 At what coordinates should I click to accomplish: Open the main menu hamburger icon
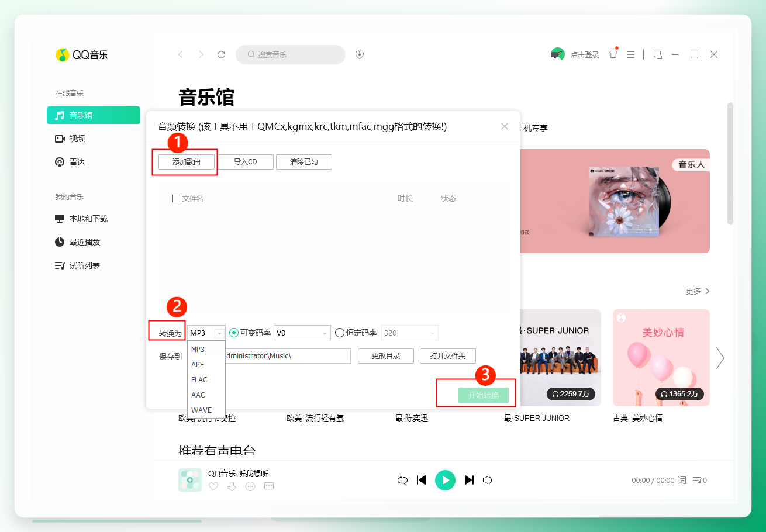(630, 54)
